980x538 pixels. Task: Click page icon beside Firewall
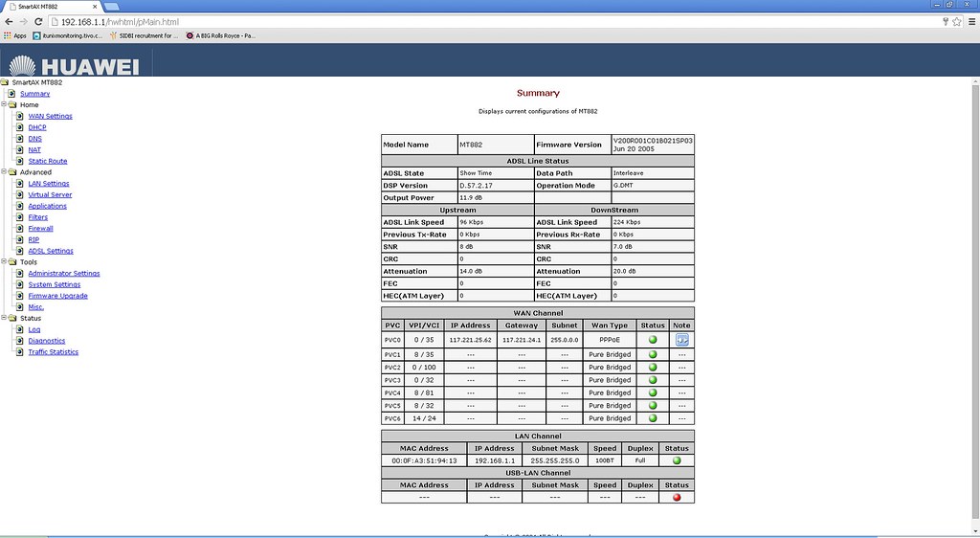click(x=20, y=229)
